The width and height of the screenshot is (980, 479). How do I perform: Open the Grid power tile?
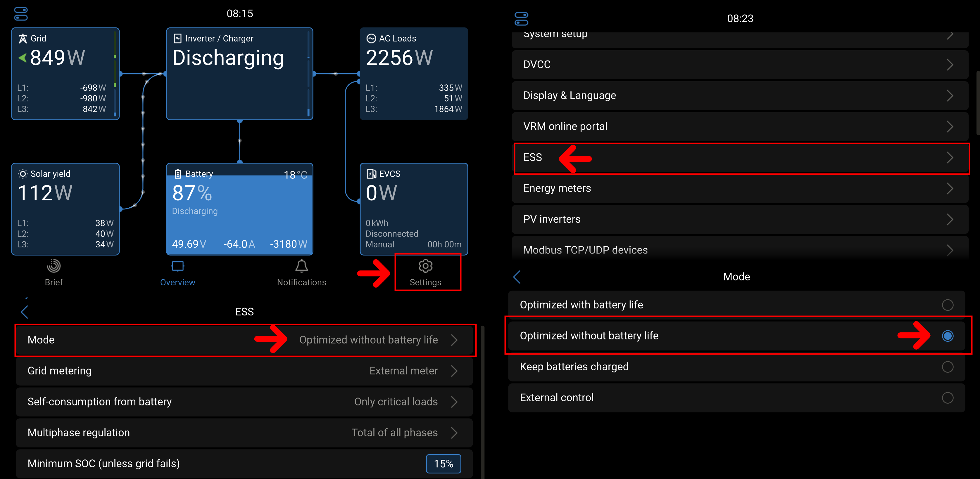point(65,74)
